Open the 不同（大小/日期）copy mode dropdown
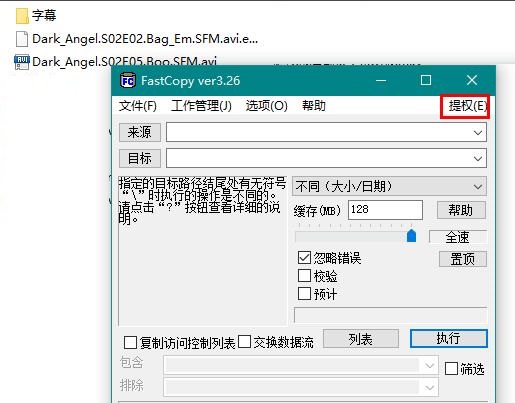 click(389, 186)
